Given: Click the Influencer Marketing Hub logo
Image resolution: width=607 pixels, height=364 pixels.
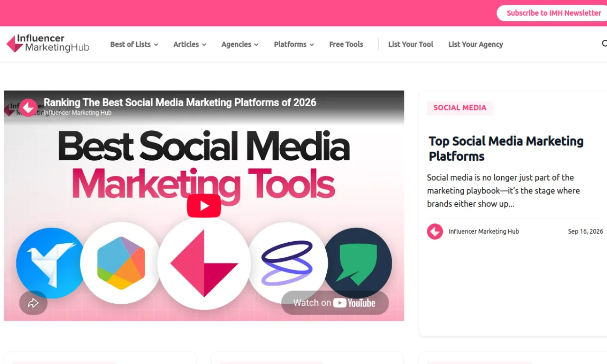Looking at the screenshot, I should [x=47, y=44].
